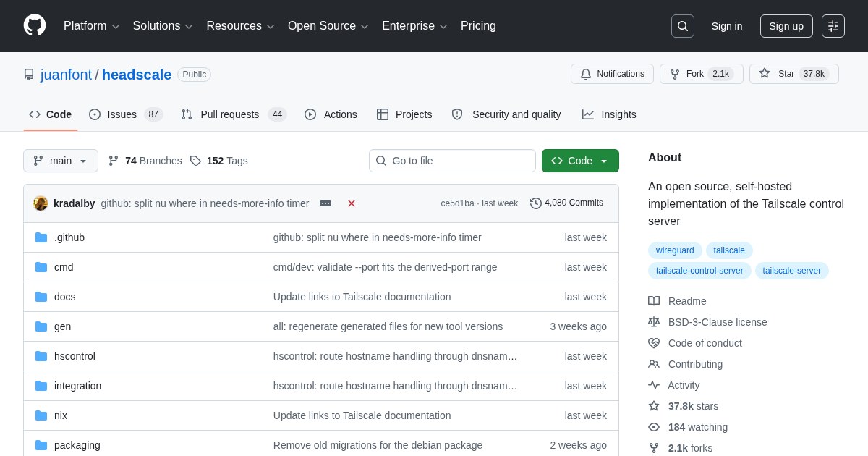Switch to the Code tab
This screenshot has height=456, width=868.
click(x=51, y=114)
